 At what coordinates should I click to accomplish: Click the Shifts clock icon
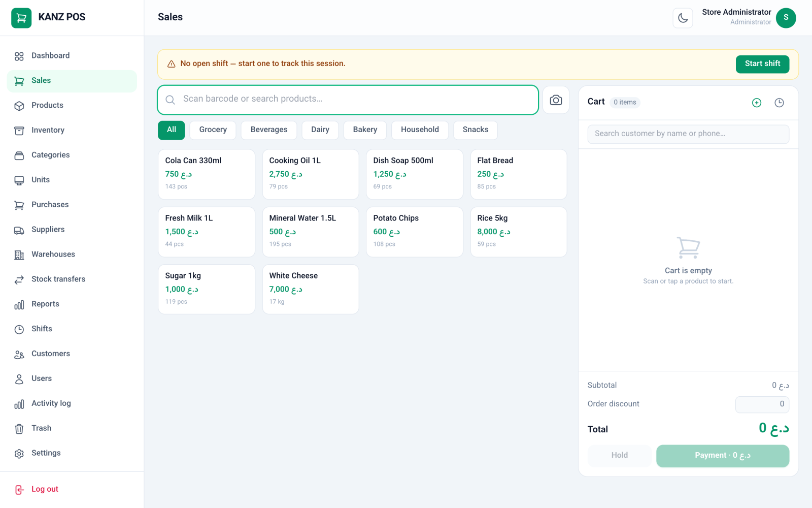(19, 330)
